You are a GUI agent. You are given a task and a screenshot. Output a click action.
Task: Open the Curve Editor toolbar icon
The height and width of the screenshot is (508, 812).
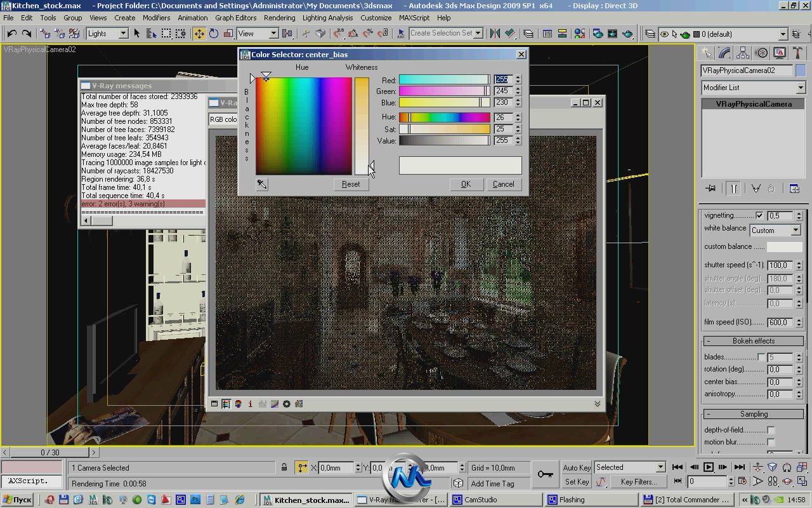pyautogui.click(x=547, y=34)
